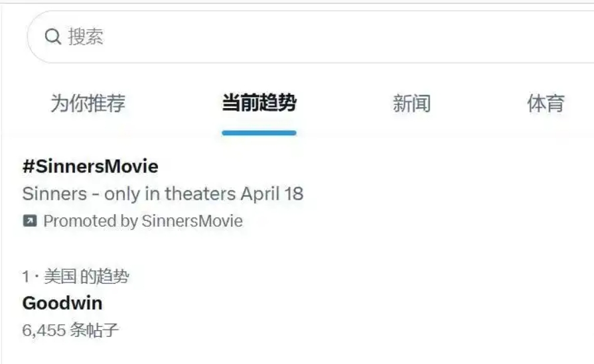Focus the 搜索 search input field
The height and width of the screenshot is (364, 594).
point(299,36)
